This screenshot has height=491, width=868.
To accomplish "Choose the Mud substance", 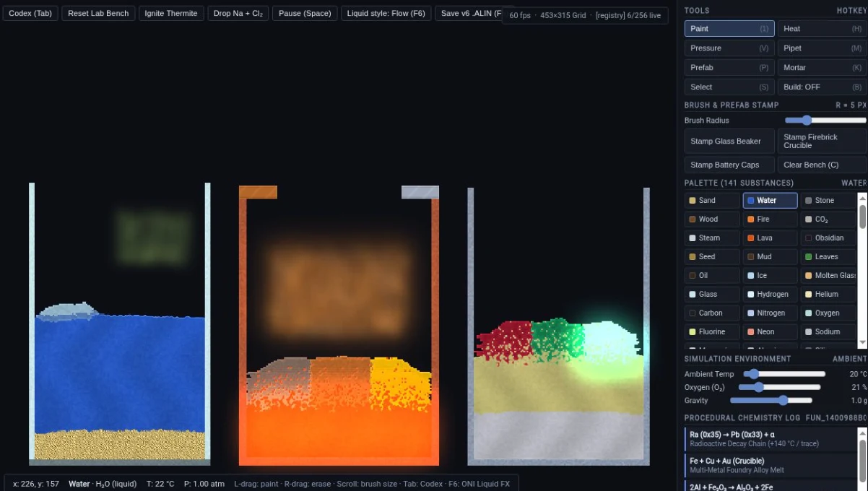I will pyautogui.click(x=770, y=256).
